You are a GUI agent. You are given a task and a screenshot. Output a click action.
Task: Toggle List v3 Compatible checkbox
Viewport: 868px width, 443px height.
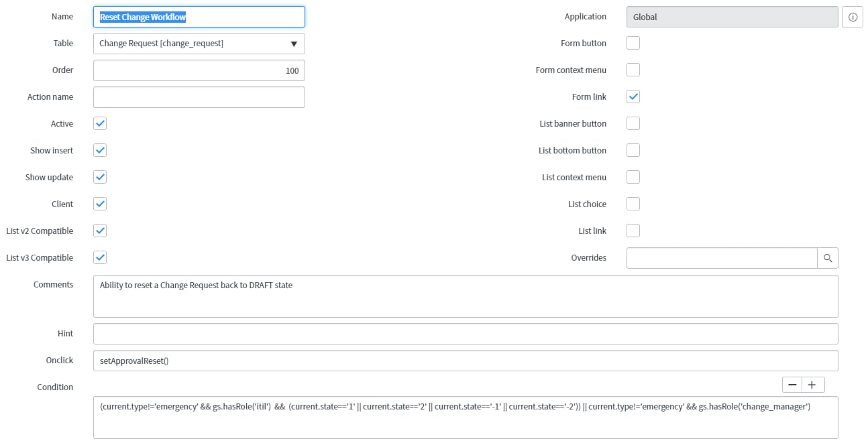(100, 257)
